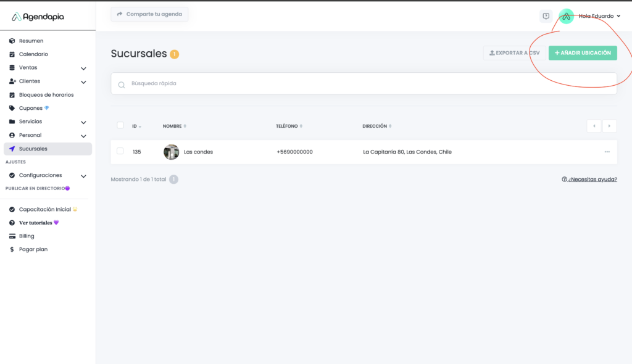Screen dimensions: 632x364
Task: Click the Agendapia logo
Action: [38, 17]
